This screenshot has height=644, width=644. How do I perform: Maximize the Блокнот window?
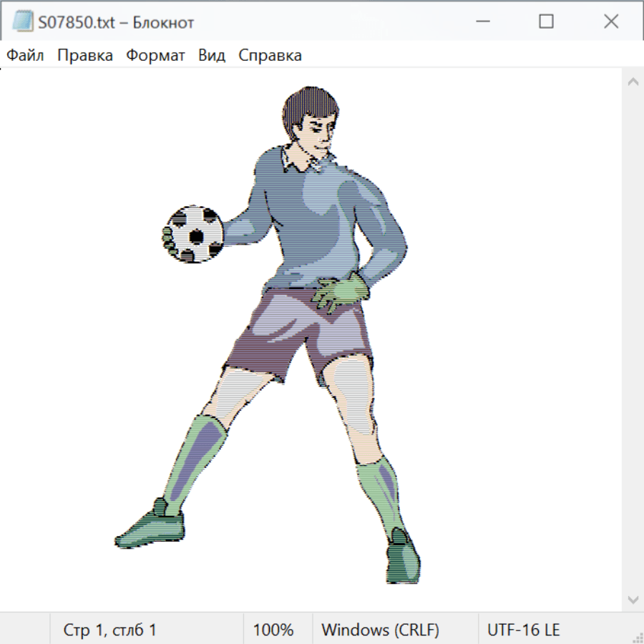(546, 21)
